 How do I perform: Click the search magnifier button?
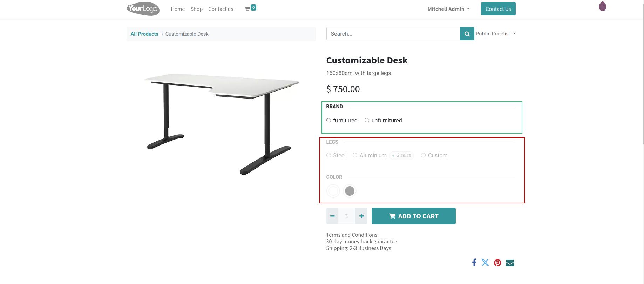[467, 34]
